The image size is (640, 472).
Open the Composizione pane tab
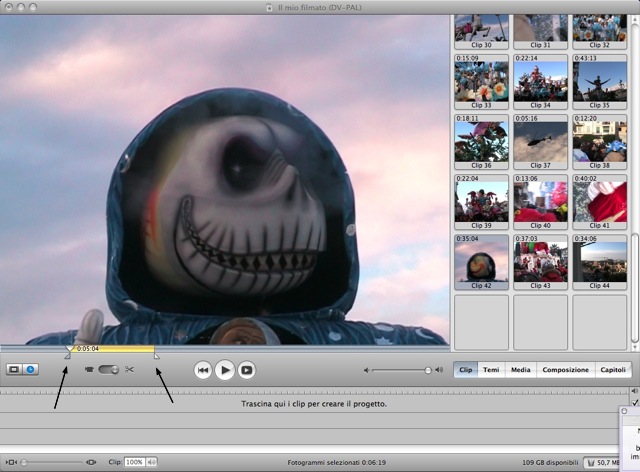coord(565,370)
